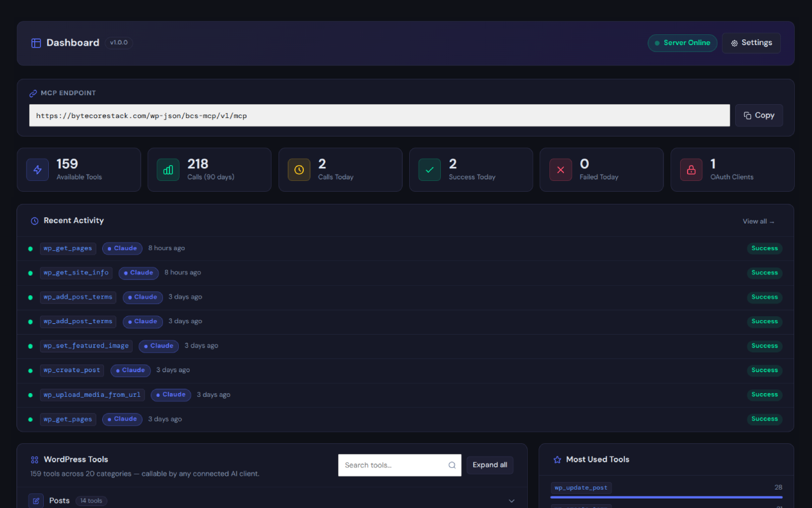Click the status dot for wp_upload_media_from_url
The width and height of the screenshot is (812, 508).
[30, 395]
